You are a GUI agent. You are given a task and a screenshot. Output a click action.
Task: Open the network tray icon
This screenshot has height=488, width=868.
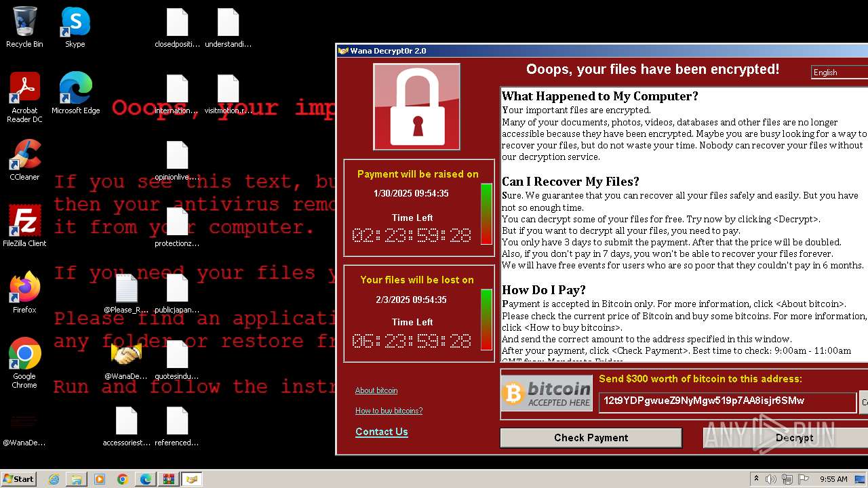787,479
